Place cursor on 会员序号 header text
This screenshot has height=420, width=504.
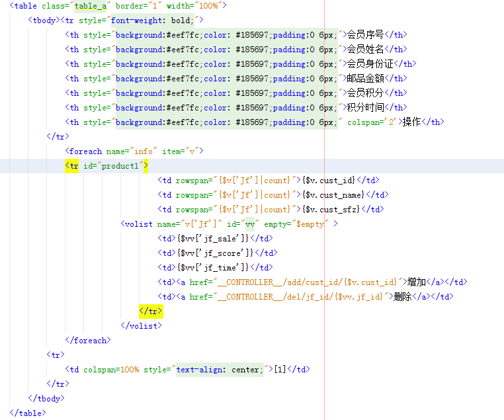point(365,35)
